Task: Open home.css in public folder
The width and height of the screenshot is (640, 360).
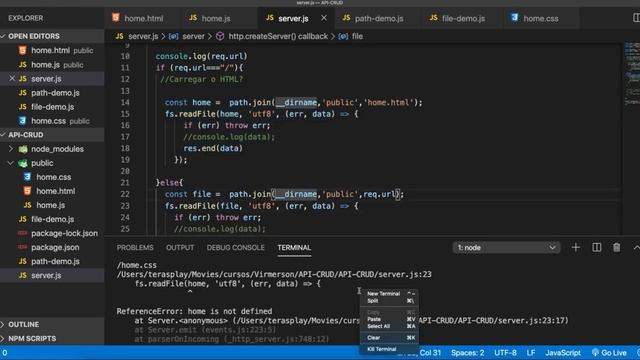Action: pyautogui.click(x=52, y=177)
